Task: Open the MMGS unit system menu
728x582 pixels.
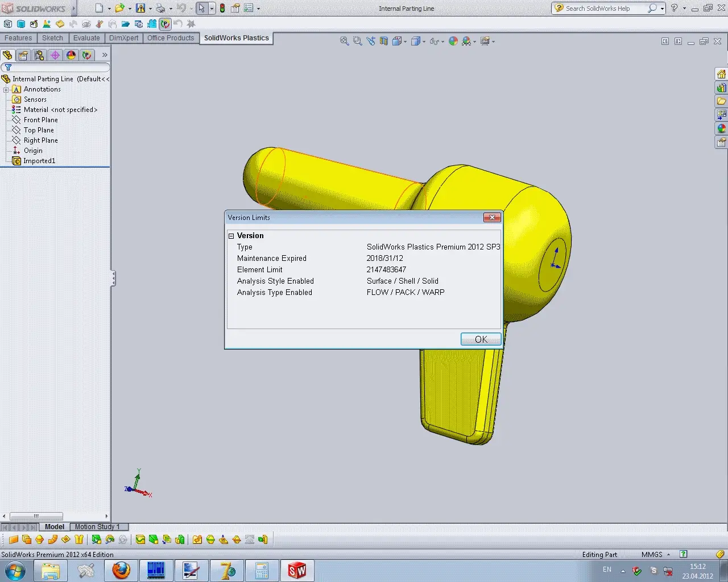Action: [x=656, y=554]
